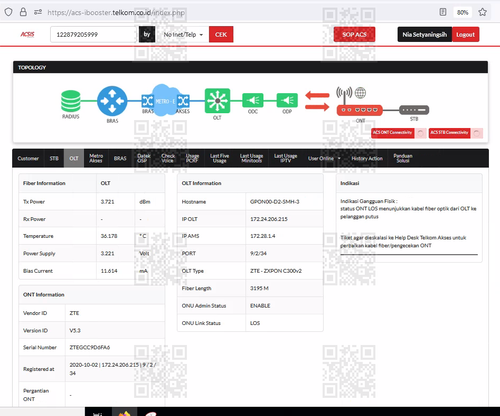The width and height of the screenshot is (500, 416).
Task: Click the ACS ONT Connectivity button
Action: [x=393, y=133]
